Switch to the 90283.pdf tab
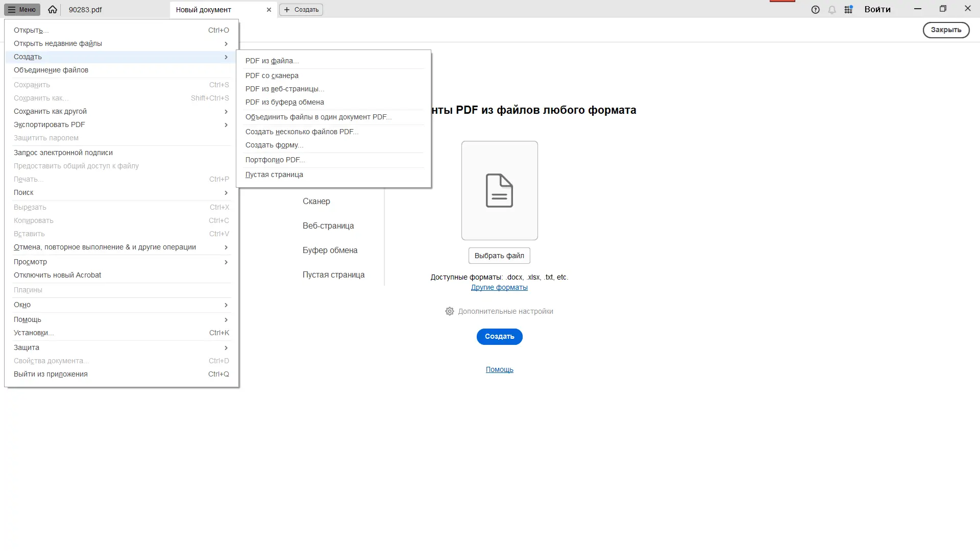 tap(85, 10)
